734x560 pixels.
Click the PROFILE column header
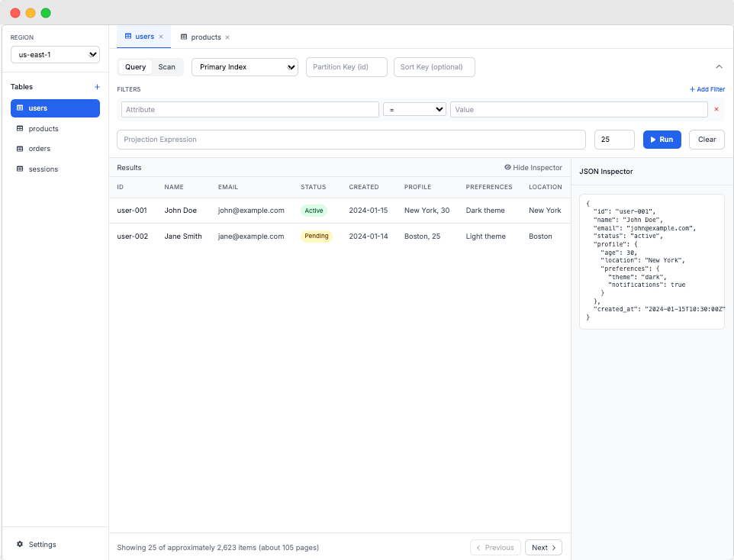click(x=417, y=187)
